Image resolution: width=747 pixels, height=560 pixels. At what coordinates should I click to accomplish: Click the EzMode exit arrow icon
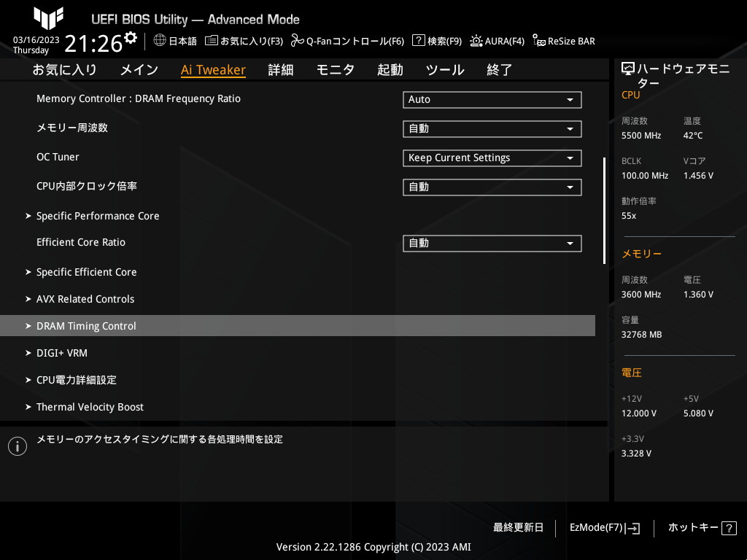coord(632,528)
